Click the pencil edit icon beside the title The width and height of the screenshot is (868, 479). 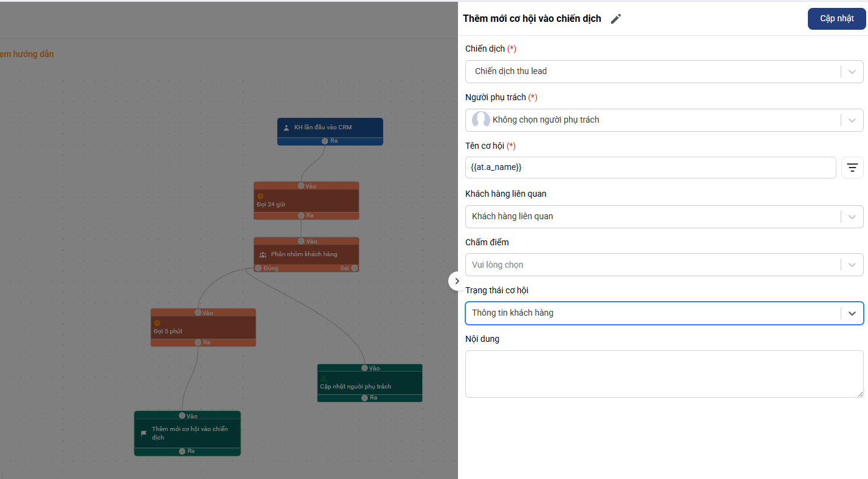[616, 19]
